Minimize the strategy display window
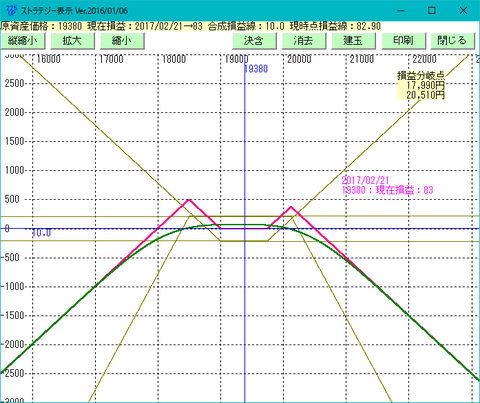 (401, 11)
